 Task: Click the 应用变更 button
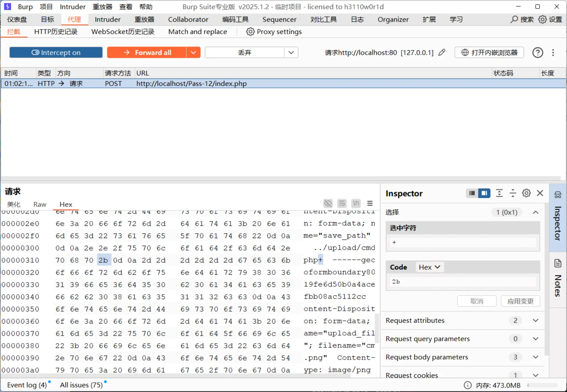point(520,301)
